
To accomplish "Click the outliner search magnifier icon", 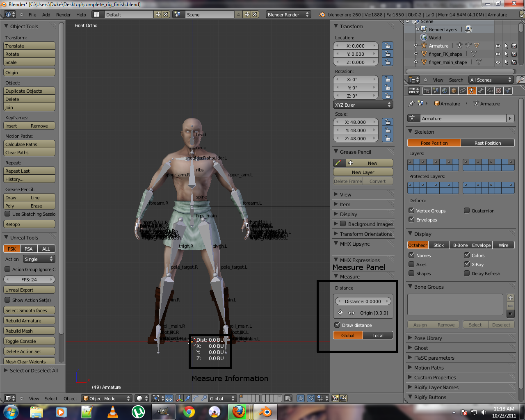I will (520, 80).
